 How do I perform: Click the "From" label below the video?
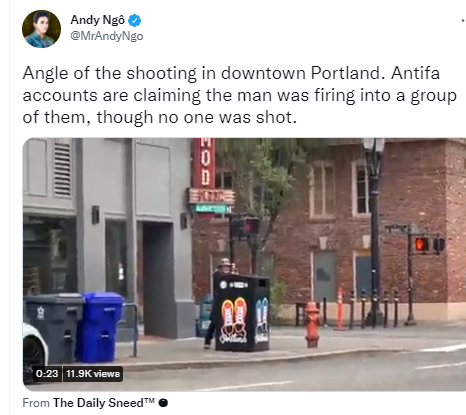(x=36, y=403)
